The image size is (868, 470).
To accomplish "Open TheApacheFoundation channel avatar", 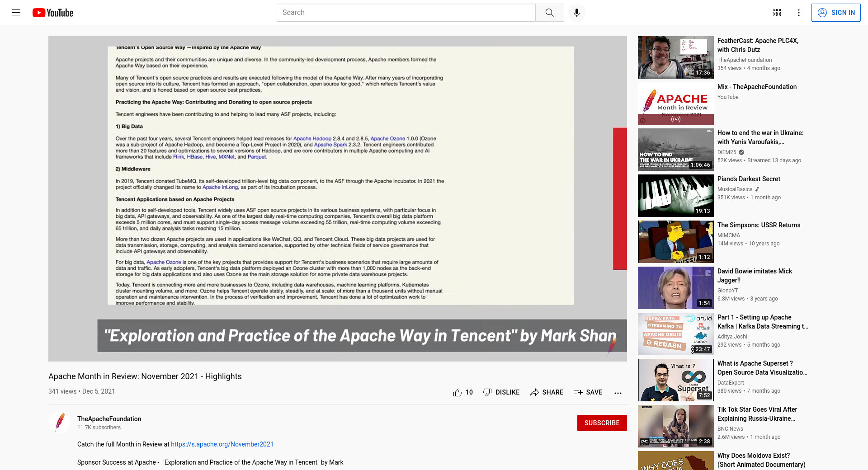I will point(59,423).
